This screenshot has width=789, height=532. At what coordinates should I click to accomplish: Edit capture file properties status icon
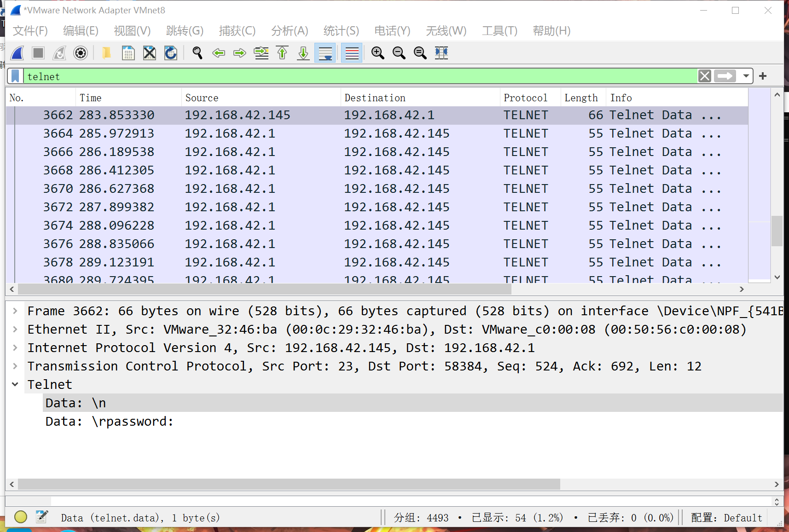click(42, 517)
